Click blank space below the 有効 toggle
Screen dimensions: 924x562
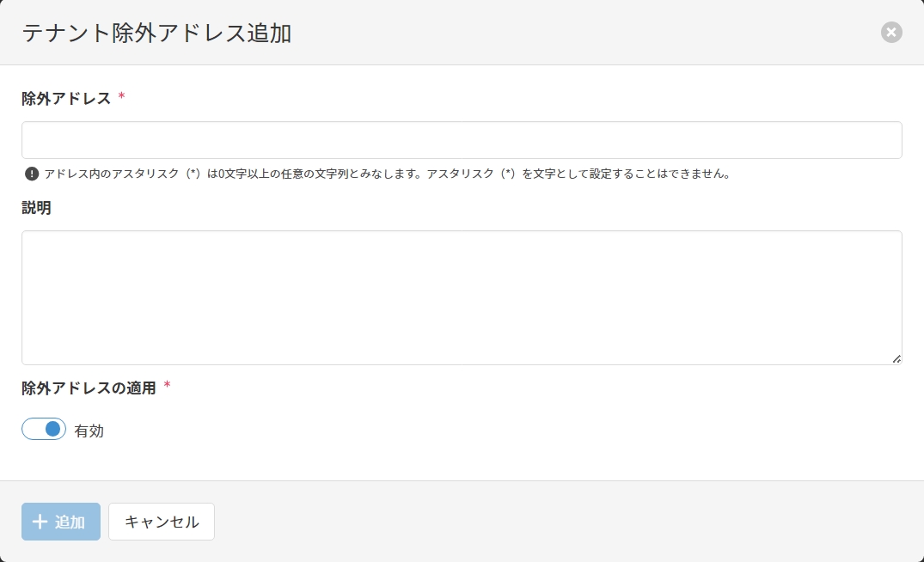tap(258, 460)
